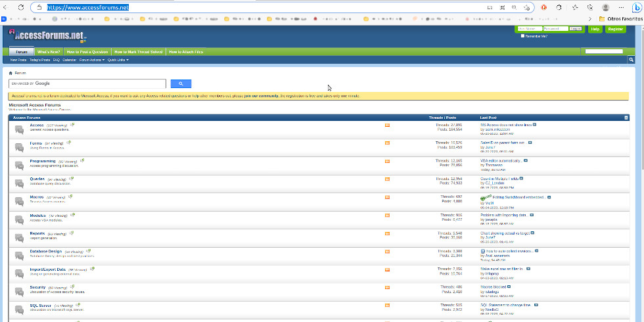
Task: Click the Home icon in the Forum breadcrumb
Action: 11,73
